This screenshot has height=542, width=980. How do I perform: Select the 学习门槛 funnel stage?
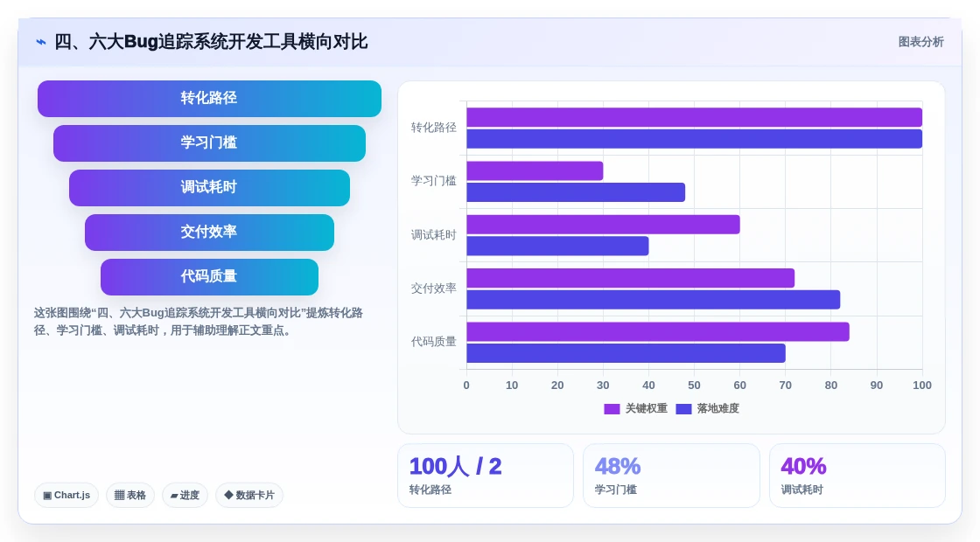pyautogui.click(x=209, y=143)
